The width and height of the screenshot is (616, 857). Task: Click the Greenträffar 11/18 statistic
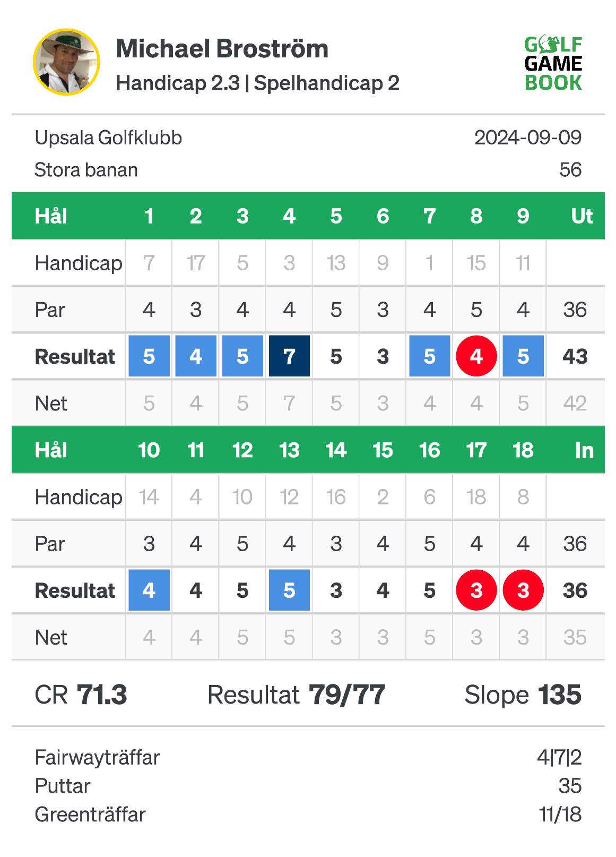click(308, 815)
